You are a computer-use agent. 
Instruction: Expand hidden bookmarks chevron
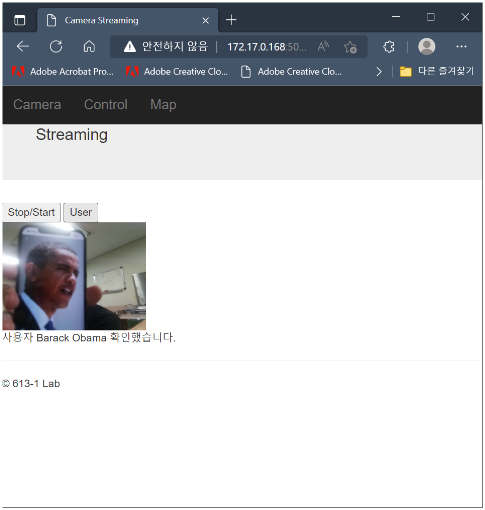point(379,72)
